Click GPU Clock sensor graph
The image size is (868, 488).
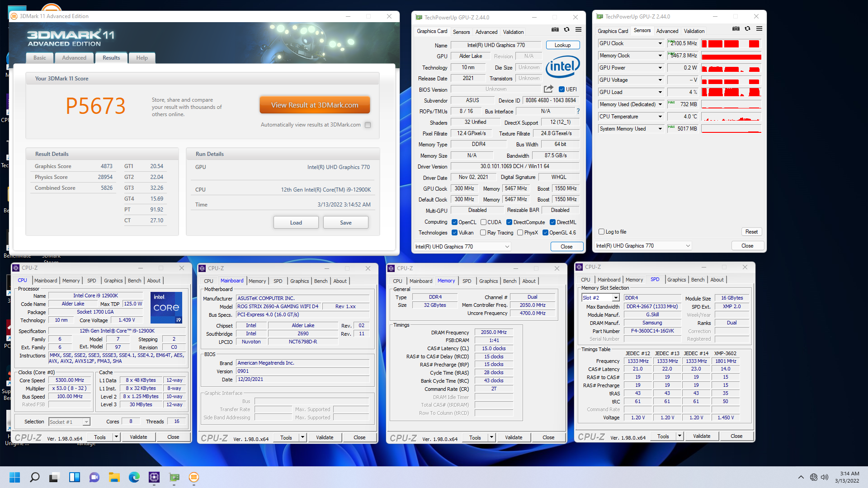coord(731,43)
